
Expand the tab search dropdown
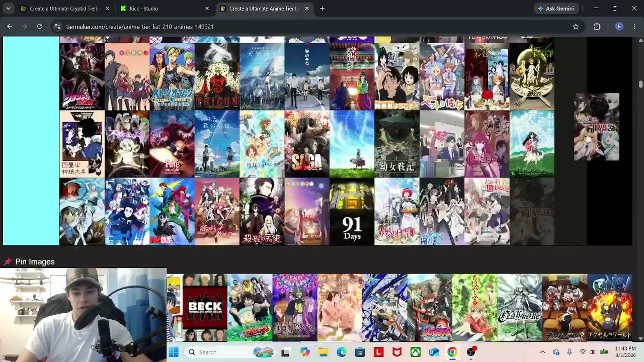tap(9, 9)
